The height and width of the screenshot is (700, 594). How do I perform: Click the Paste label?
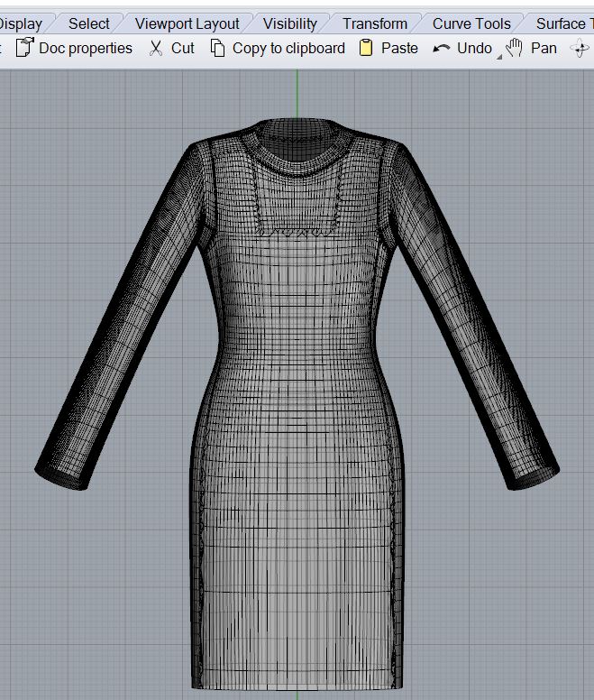coord(399,48)
